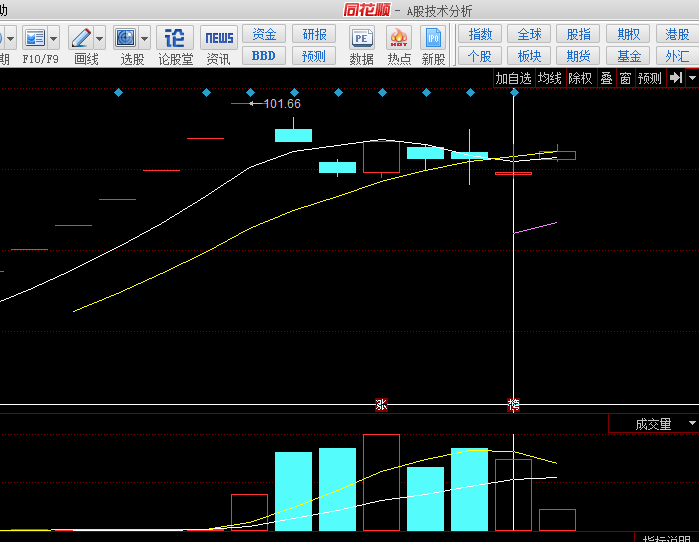The image size is (699, 542).
Task: Switch to the 期货 futures tab
Action: 578,56
